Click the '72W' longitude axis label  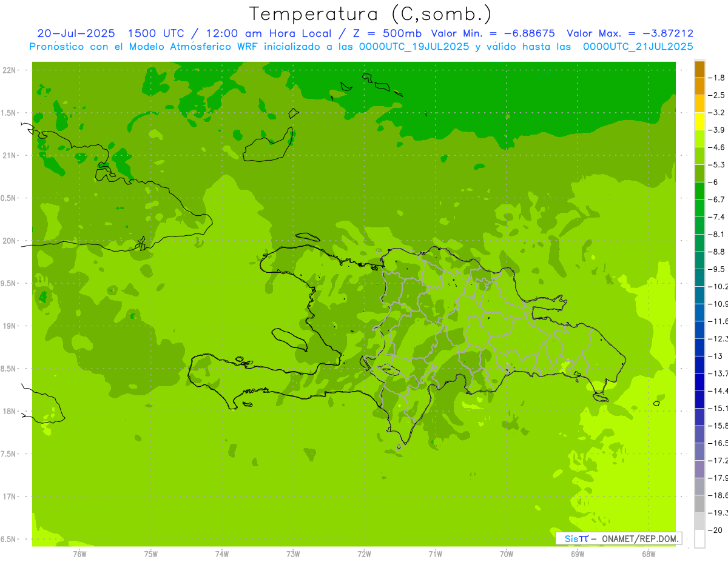click(x=364, y=554)
